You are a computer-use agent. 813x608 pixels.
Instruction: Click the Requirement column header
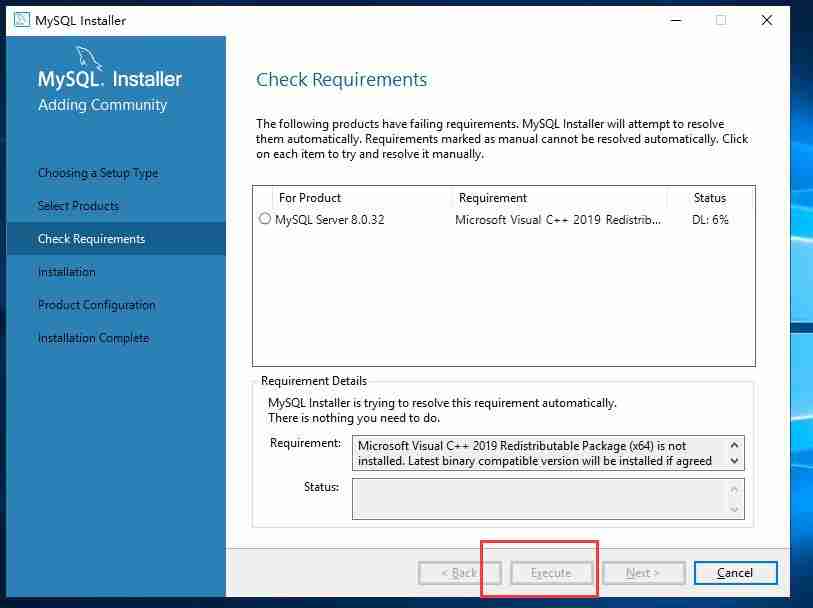(x=492, y=197)
